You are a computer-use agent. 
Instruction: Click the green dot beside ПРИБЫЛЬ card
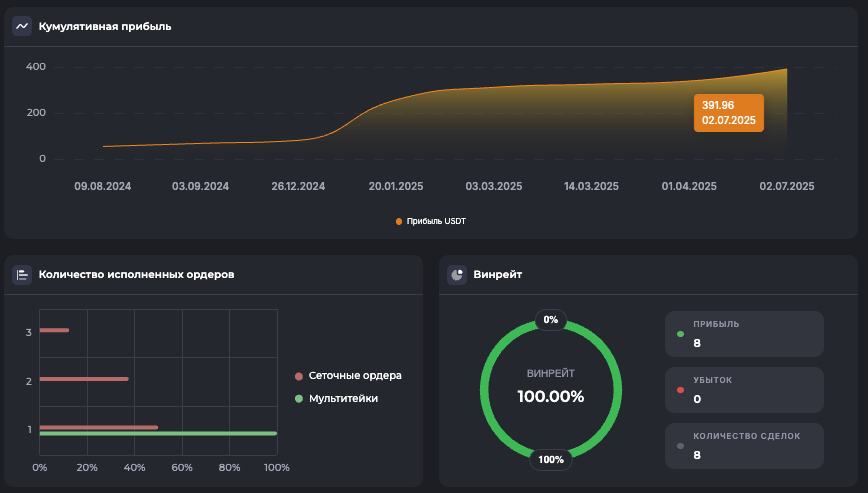(681, 334)
